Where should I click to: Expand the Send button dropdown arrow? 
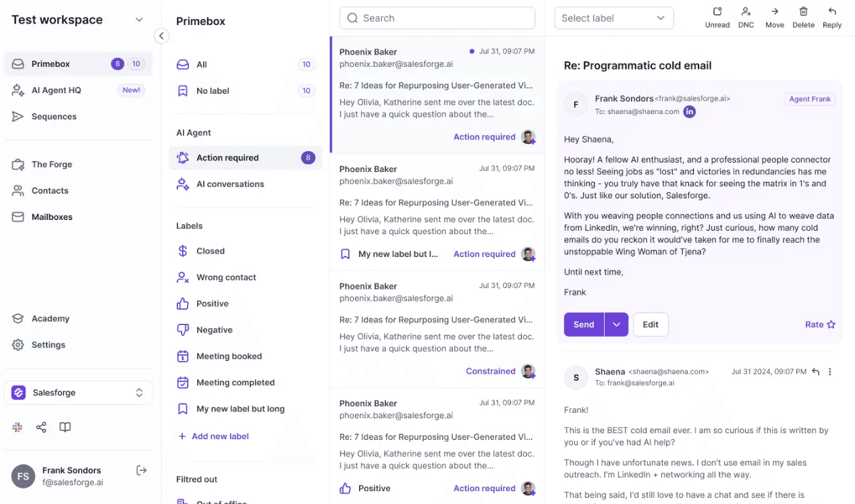click(616, 325)
